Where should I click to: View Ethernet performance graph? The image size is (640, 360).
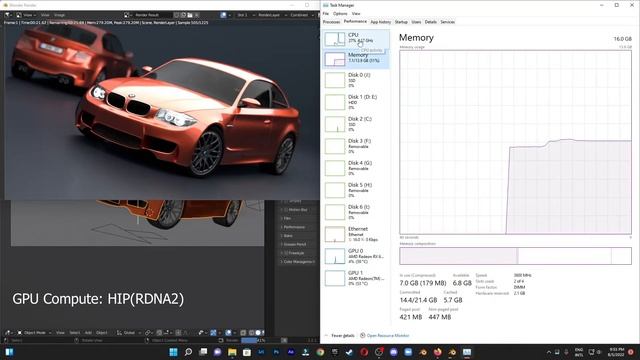pos(356,234)
